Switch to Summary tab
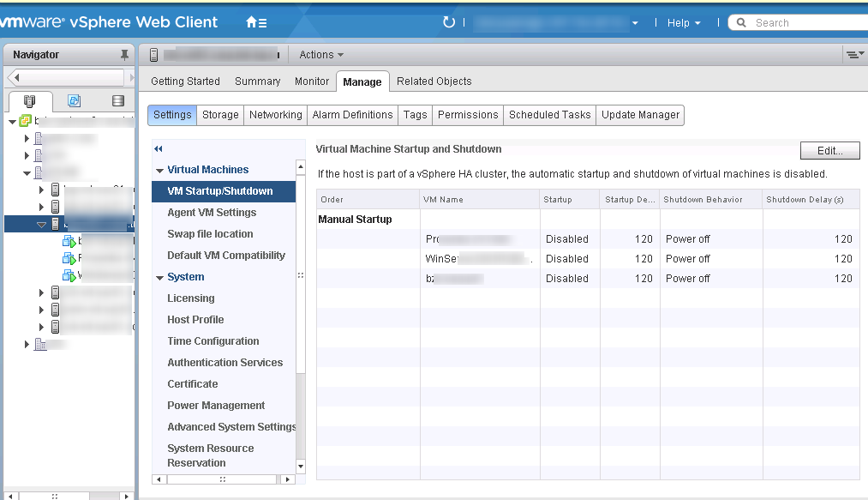This screenshot has height=500, width=868. point(257,81)
